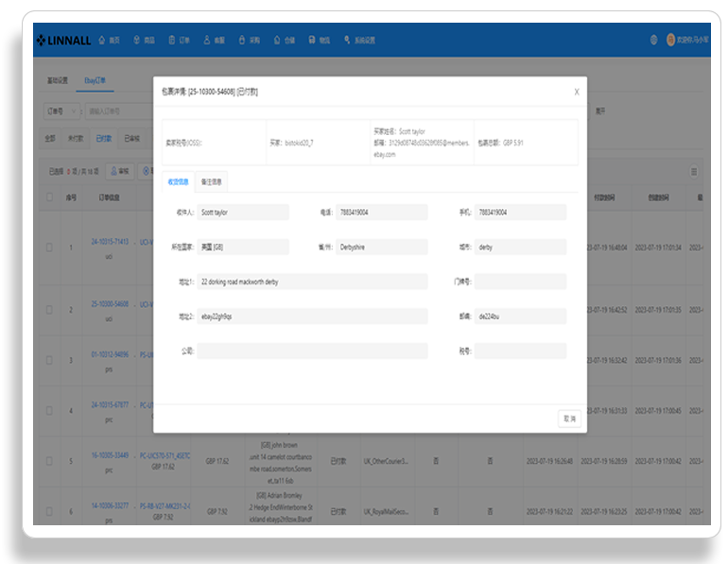Viewport: 728px width, 564px height.
Task: Open the logistics (物流) nav icon
Action: point(312,41)
